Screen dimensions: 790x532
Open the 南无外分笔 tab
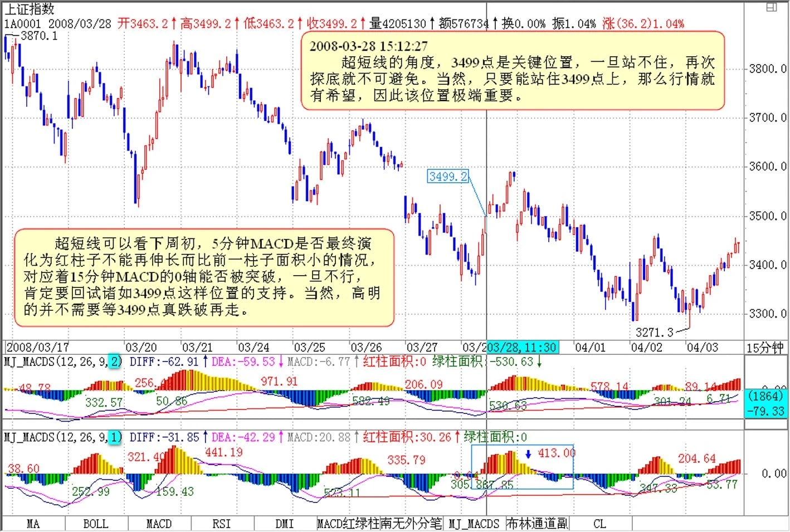(x=411, y=524)
